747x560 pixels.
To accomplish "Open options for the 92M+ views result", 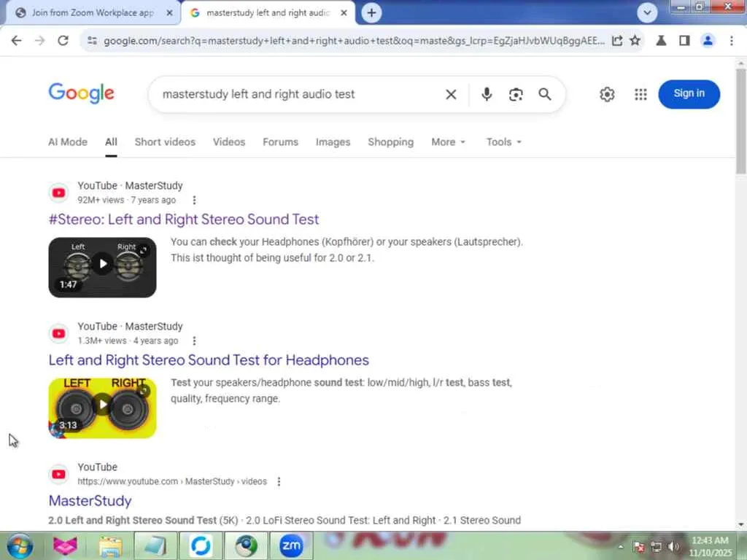I will (x=194, y=200).
